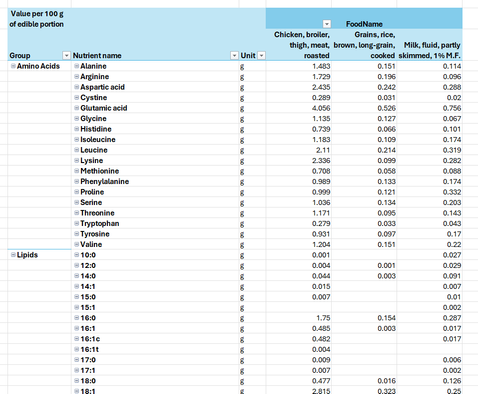
Task: Select the 16:0 chicken value 1.75
Action: coord(299,318)
